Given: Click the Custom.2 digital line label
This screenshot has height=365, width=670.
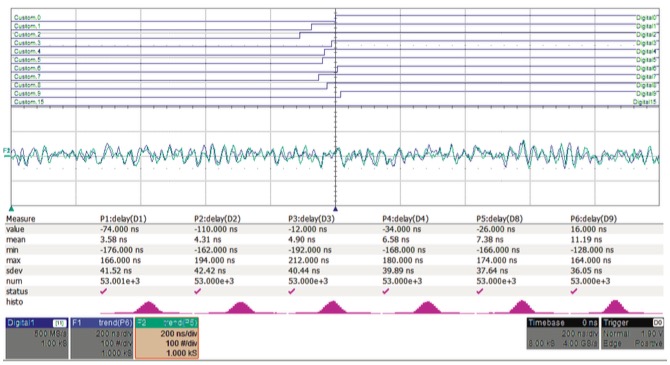Looking at the screenshot, I should tap(27, 34).
